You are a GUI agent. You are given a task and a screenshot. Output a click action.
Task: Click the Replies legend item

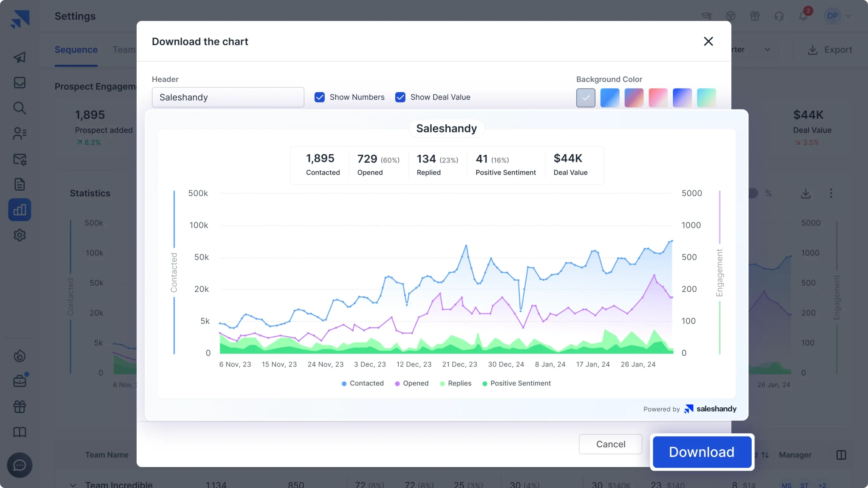[x=455, y=383]
